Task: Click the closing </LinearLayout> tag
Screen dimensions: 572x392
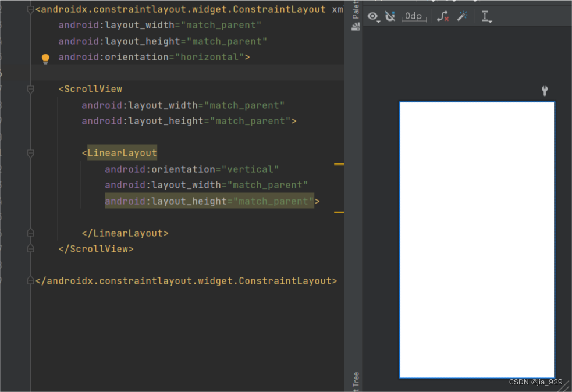Action: 125,233
